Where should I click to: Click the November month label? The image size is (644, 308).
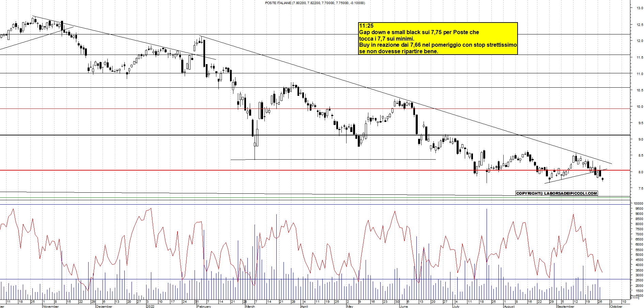tap(51, 306)
